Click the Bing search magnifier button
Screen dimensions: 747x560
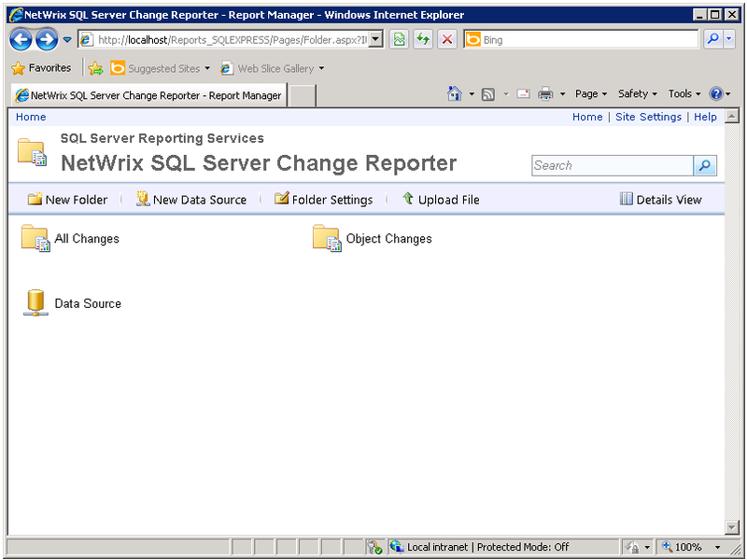click(713, 39)
